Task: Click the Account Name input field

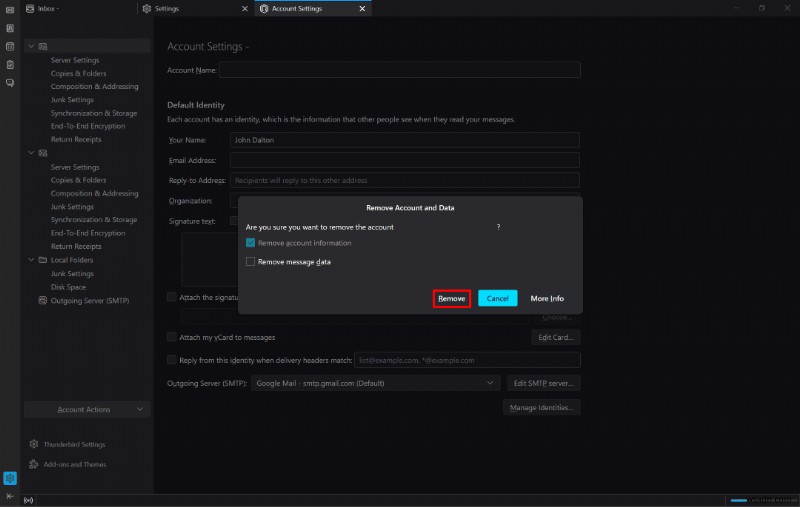Action: [400, 70]
